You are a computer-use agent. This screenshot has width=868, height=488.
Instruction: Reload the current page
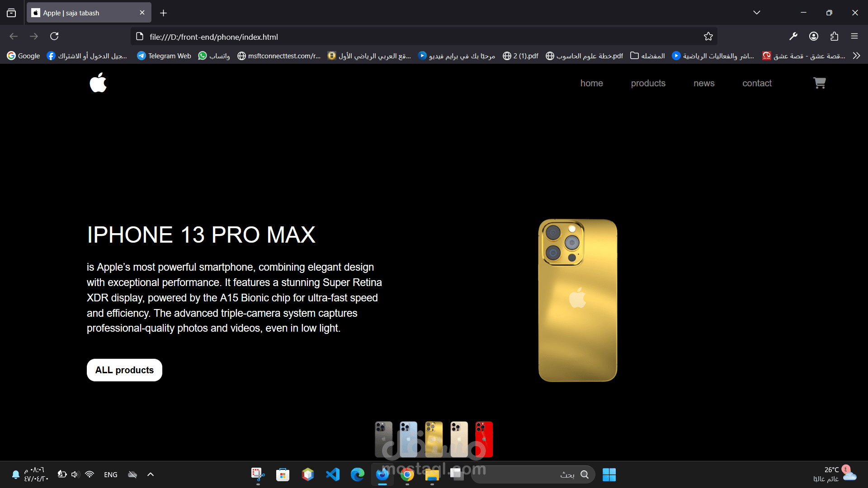[54, 36]
